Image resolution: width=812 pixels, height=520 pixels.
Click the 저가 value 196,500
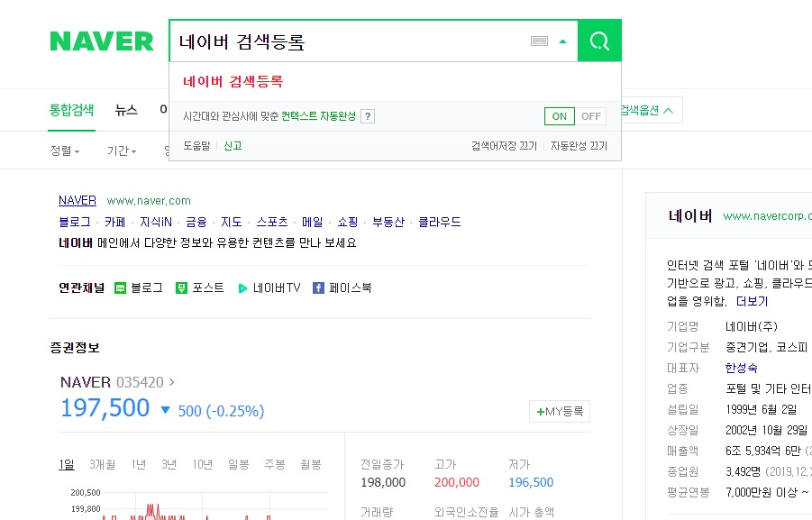coord(531,482)
